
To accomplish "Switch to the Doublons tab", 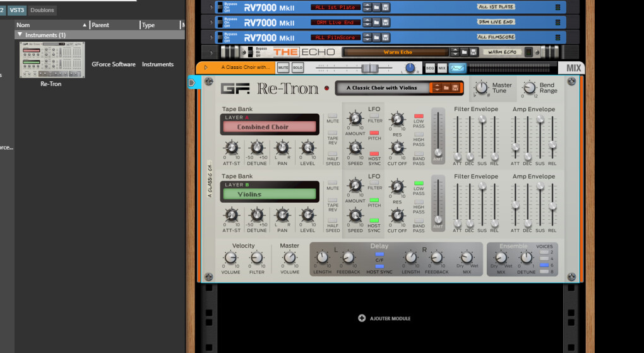I will click(42, 10).
